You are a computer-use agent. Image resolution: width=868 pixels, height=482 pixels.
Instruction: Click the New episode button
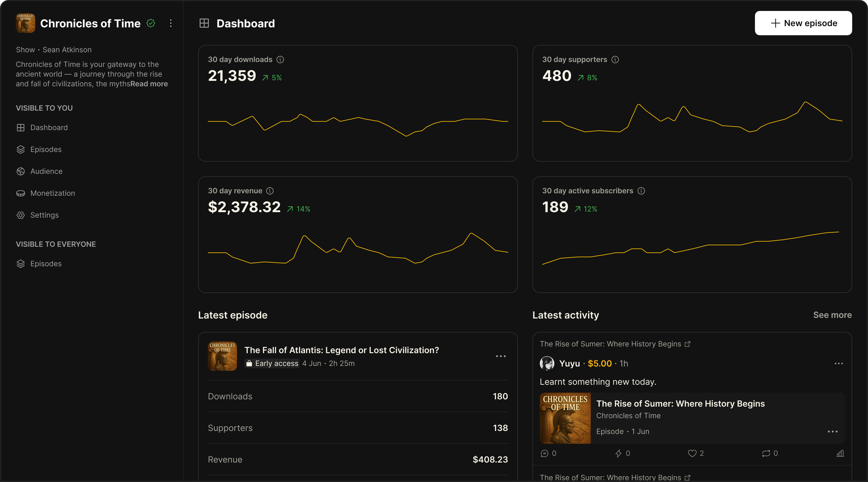click(803, 23)
